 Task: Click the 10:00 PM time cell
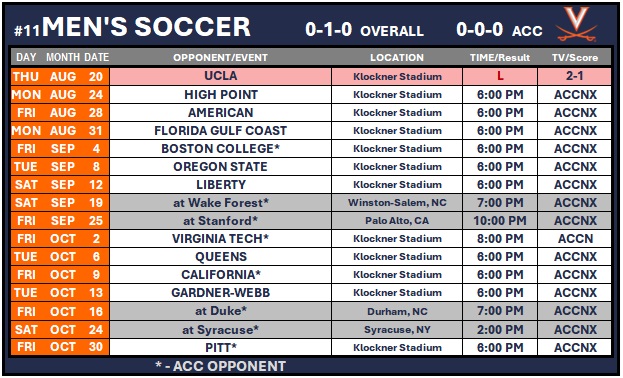click(500, 221)
